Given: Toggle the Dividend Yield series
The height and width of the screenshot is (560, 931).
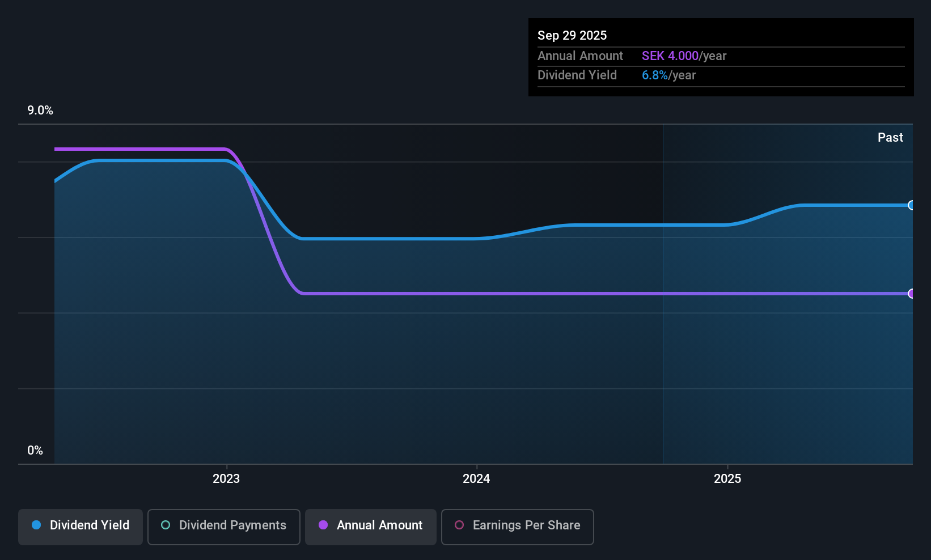Looking at the screenshot, I should (81, 527).
